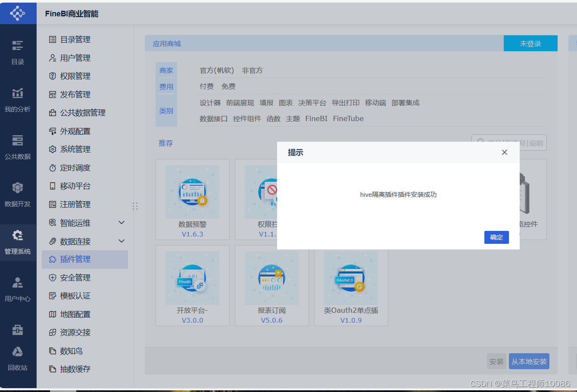
Task: Select the 填报 category
Action: (x=266, y=103)
